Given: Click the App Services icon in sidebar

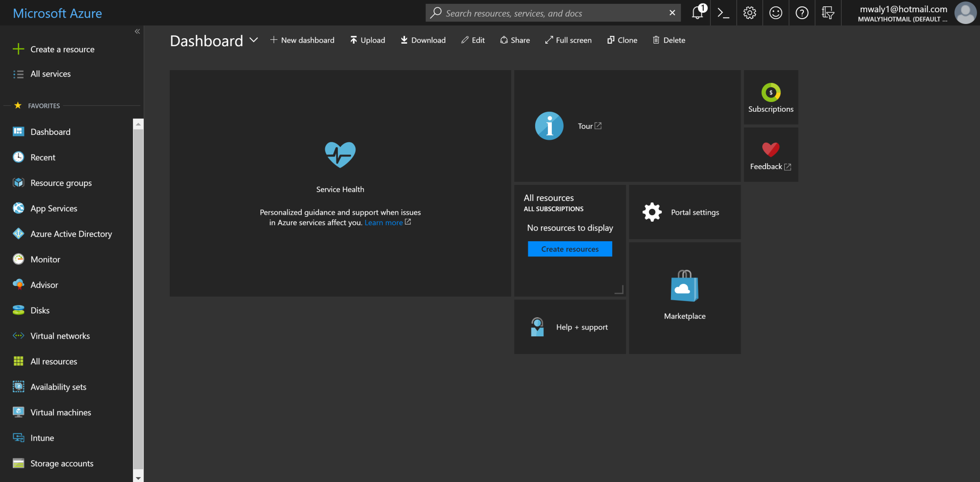Looking at the screenshot, I should click(x=18, y=208).
